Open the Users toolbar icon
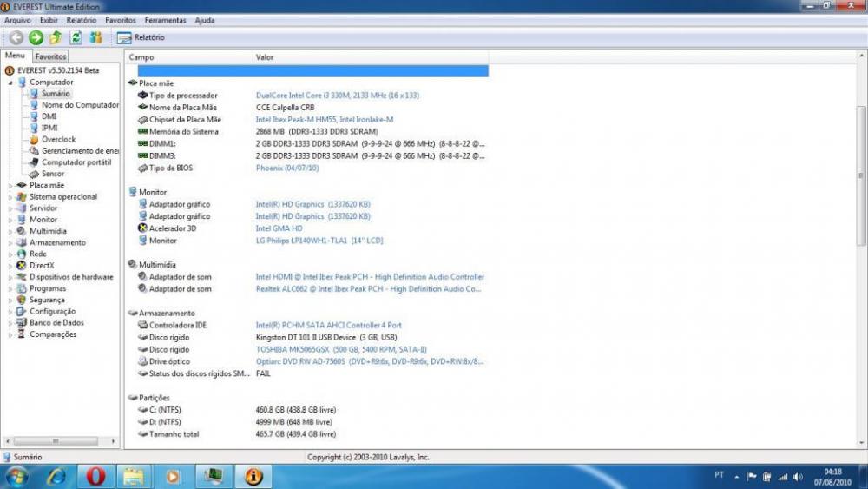Screen dimensions: 868x489 point(95,37)
